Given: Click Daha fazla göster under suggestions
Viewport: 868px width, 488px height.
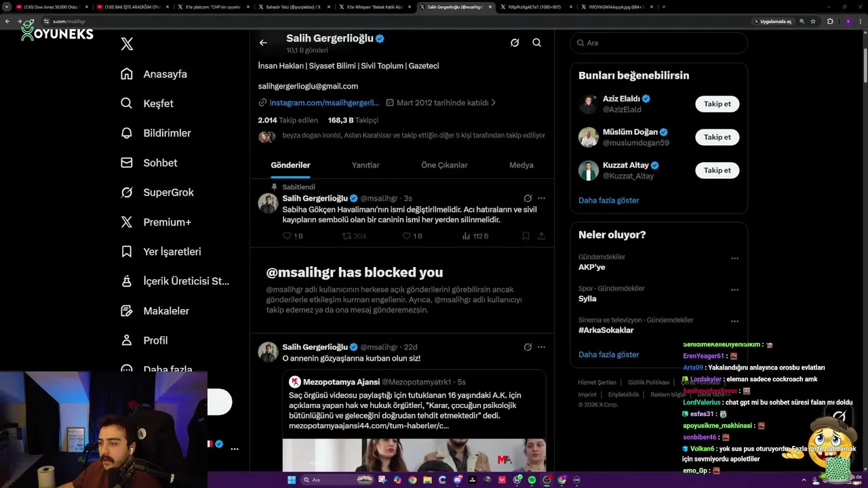Looking at the screenshot, I should [x=608, y=201].
